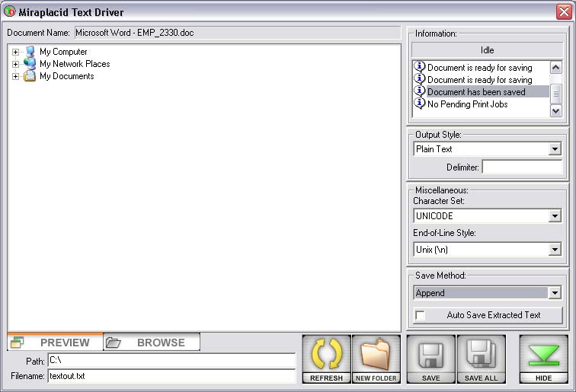576x392 pixels.
Task: Select the My Network Places globe icon
Action: click(x=30, y=64)
